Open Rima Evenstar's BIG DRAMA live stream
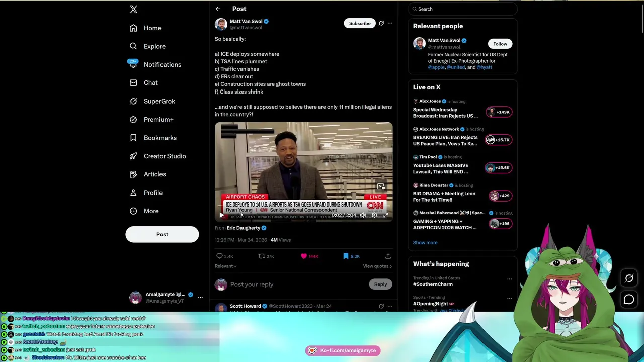 click(x=462, y=193)
